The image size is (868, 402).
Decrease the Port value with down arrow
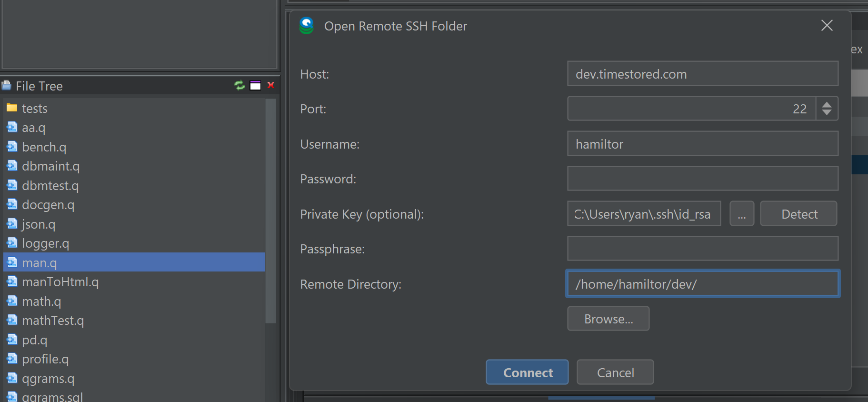pos(827,113)
